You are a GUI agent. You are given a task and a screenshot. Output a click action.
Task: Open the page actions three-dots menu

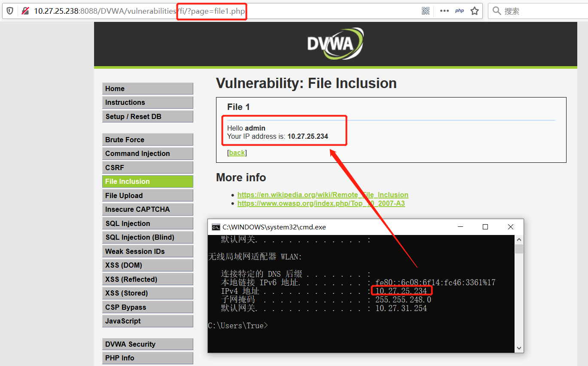(444, 11)
